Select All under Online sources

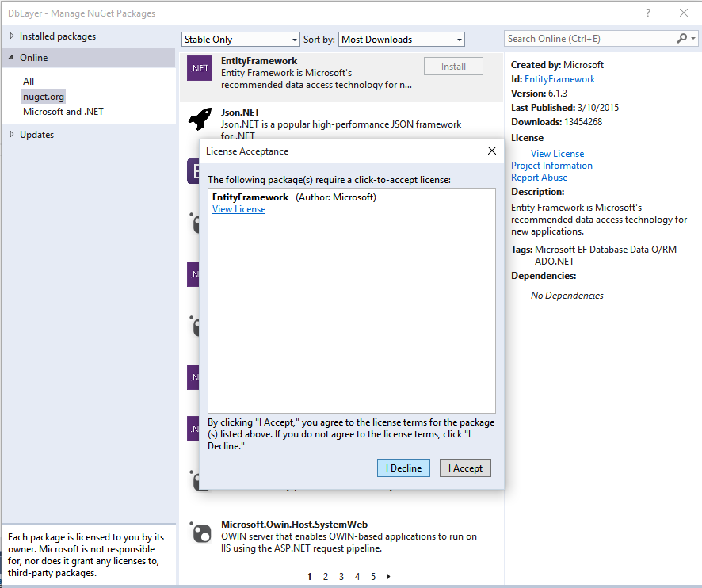[29, 81]
